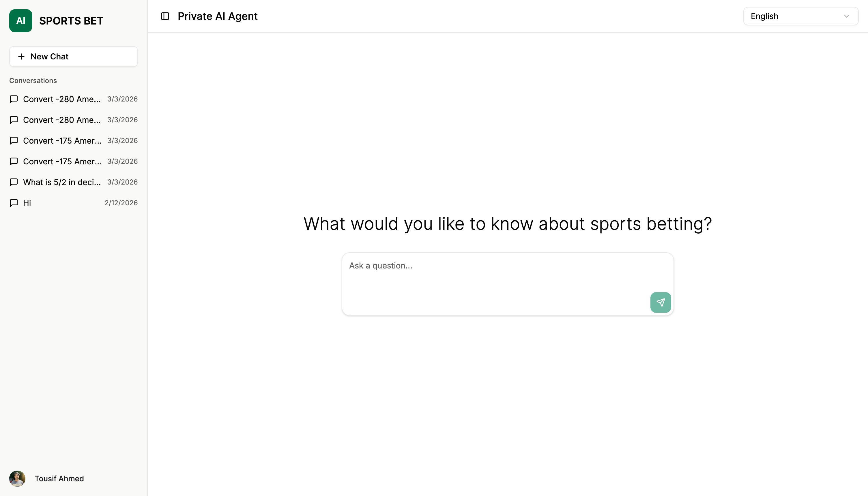Viewport: 868px width, 496px height.
Task: Open the second Convert -280 American conversation
Action: click(62, 120)
